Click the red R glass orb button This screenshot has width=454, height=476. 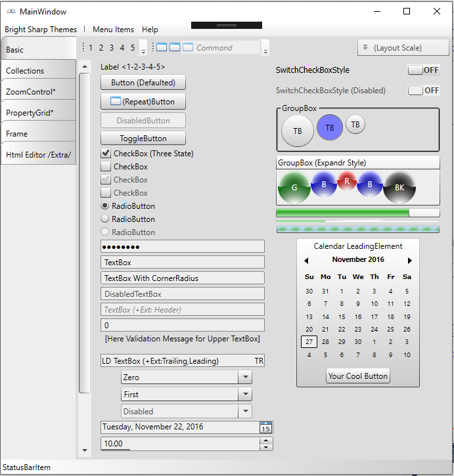click(347, 180)
